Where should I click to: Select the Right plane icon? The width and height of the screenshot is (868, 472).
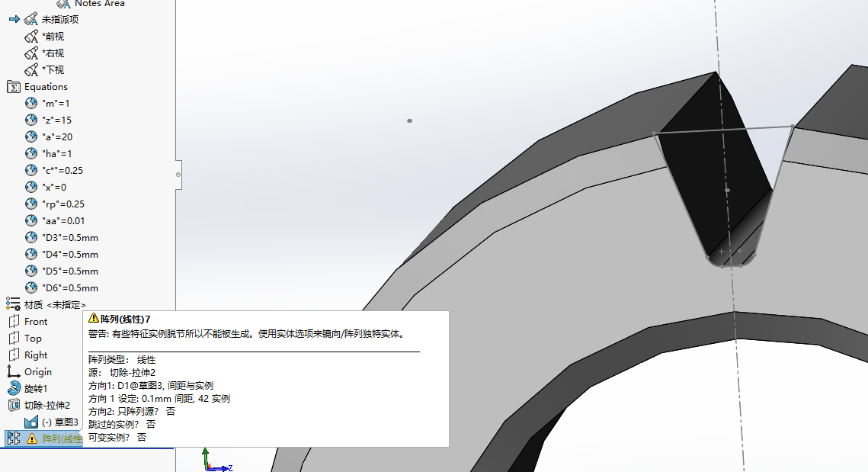(14, 355)
